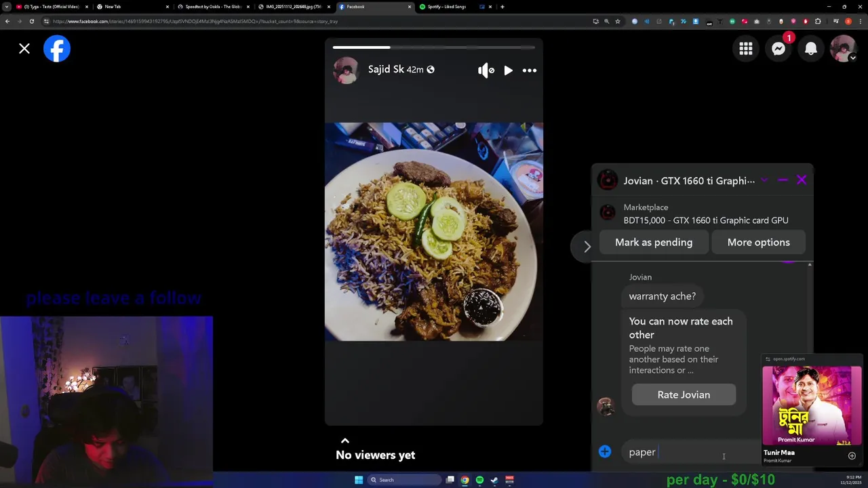Click the facebook.com address bar URL
The height and width of the screenshot is (488, 868).
point(195,21)
